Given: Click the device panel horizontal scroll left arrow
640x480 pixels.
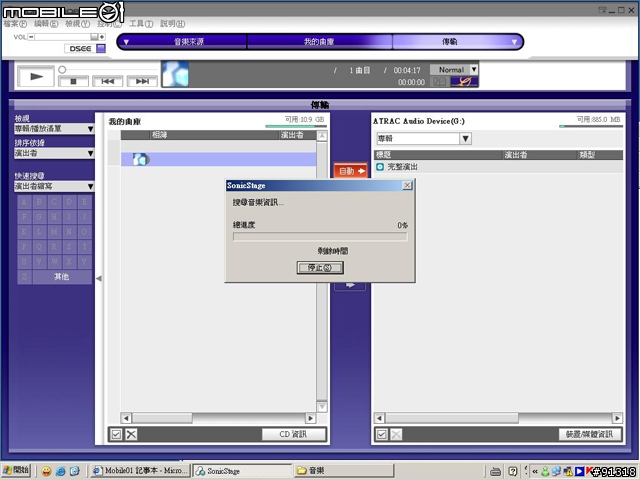Looking at the screenshot, I should (x=380, y=418).
